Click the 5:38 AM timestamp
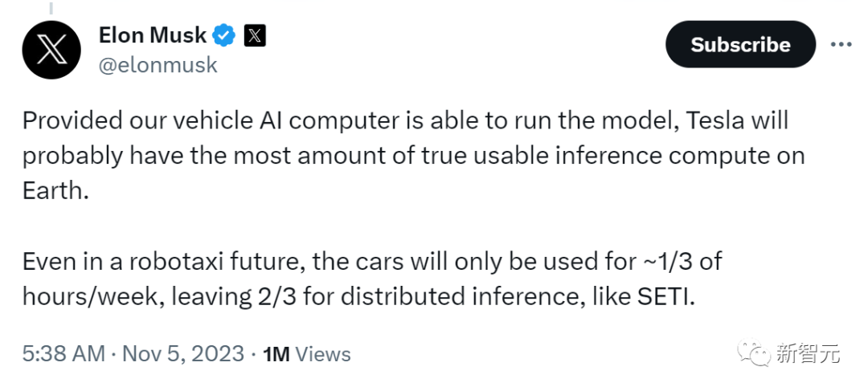This screenshot has width=868, height=391. [x=63, y=353]
